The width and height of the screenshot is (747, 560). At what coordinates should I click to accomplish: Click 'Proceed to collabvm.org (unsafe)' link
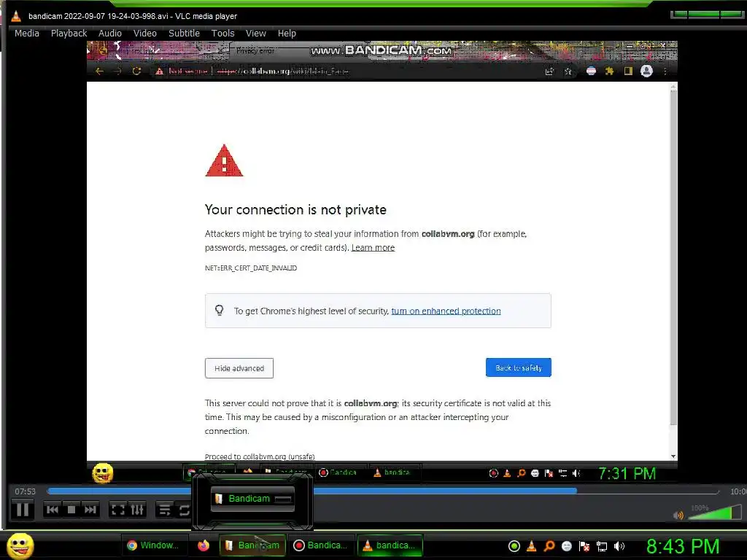[x=260, y=456]
